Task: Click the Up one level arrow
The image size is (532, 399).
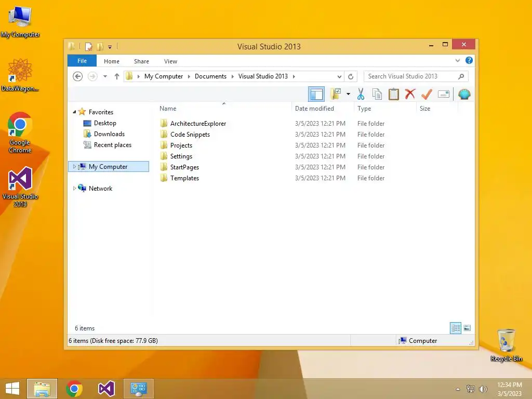Action: [x=117, y=76]
